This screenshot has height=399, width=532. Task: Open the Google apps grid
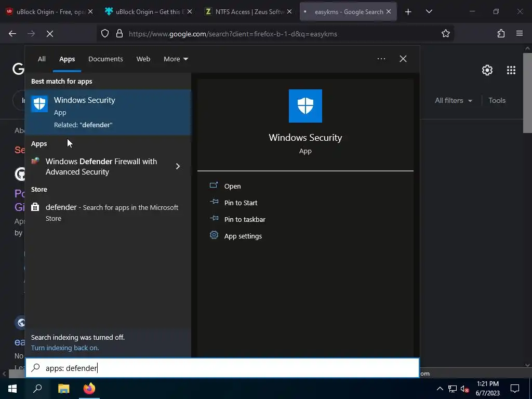tap(511, 70)
